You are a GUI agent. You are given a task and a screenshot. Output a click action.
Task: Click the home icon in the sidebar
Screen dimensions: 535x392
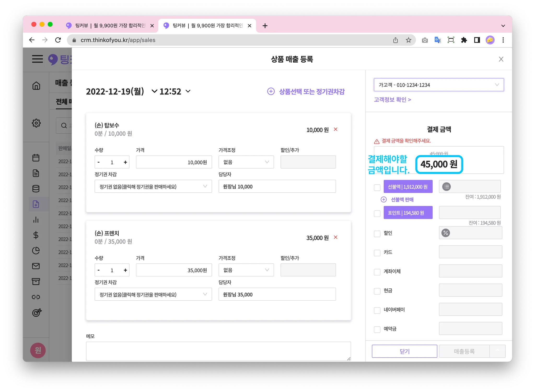pyautogui.click(x=36, y=86)
